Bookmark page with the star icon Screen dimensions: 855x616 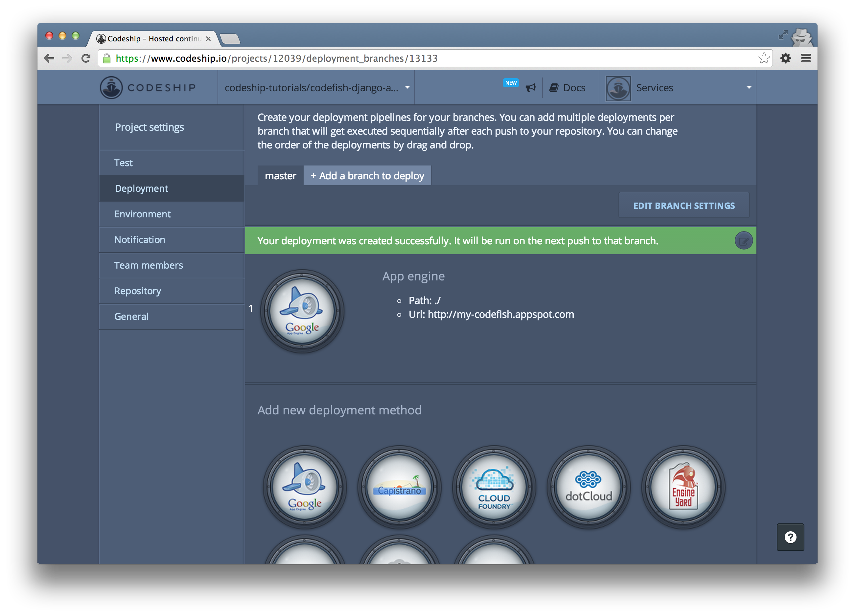(764, 58)
